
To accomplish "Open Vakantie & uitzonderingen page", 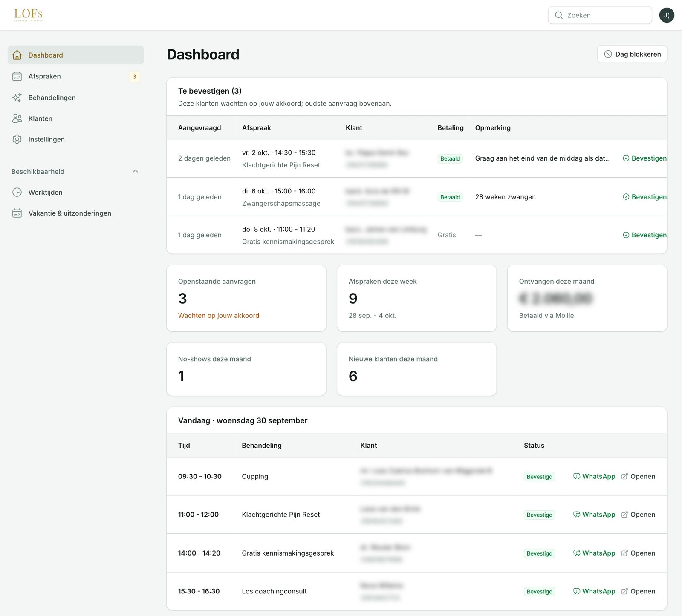I will [76, 213].
